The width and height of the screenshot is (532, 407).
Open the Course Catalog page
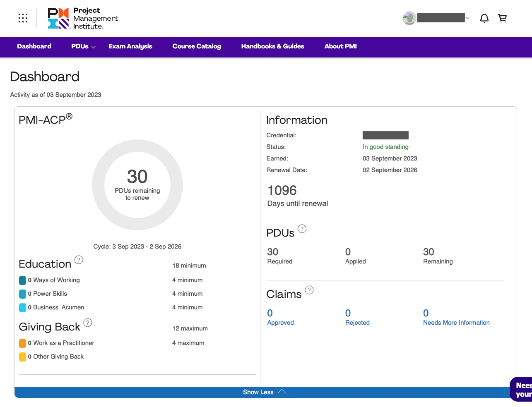(197, 46)
